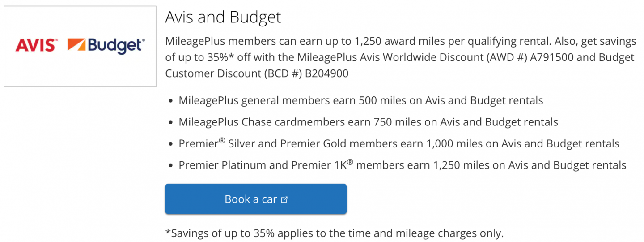644x242 pixels.
Task: Click the Book a car button
Action: click(x=255, y=199)
